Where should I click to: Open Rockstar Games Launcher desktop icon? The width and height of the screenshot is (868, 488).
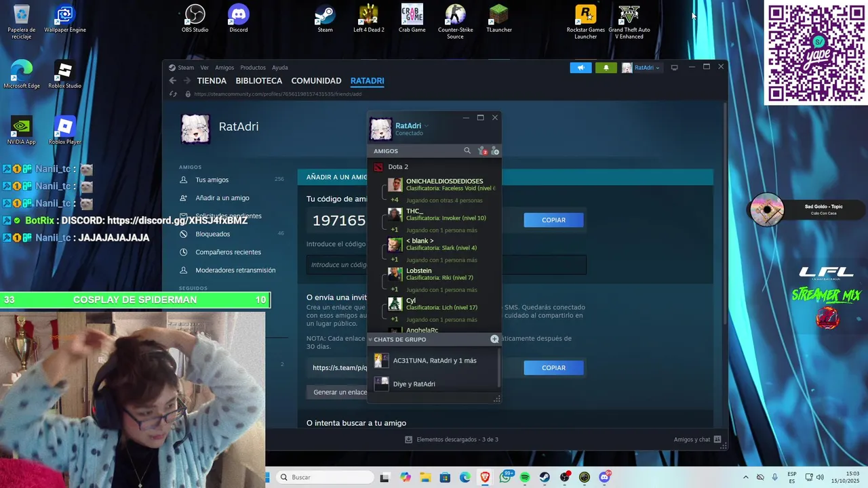tap(586, 22)
